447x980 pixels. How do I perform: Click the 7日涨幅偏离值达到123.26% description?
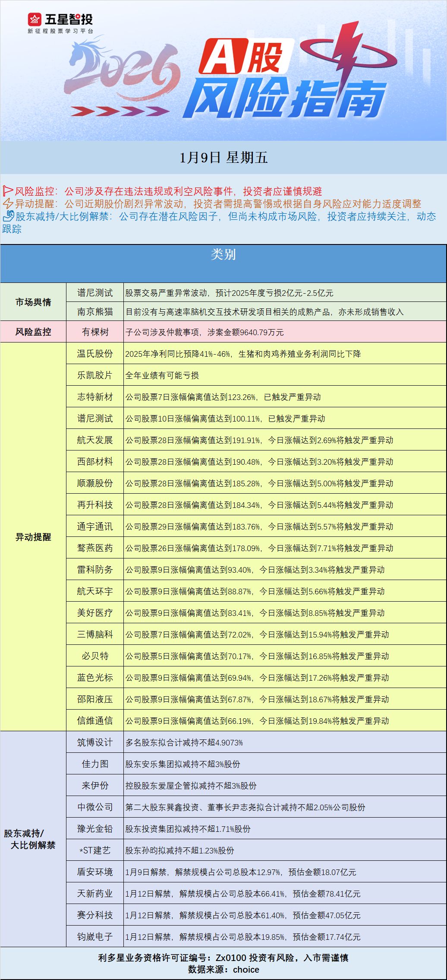coord(208,396)
